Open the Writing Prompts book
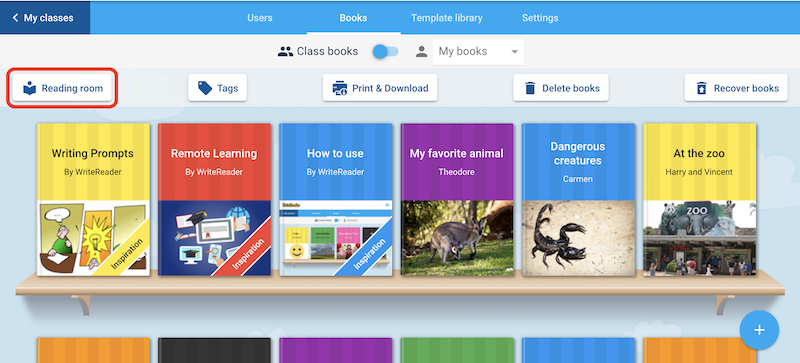 (x=93, y=200)
